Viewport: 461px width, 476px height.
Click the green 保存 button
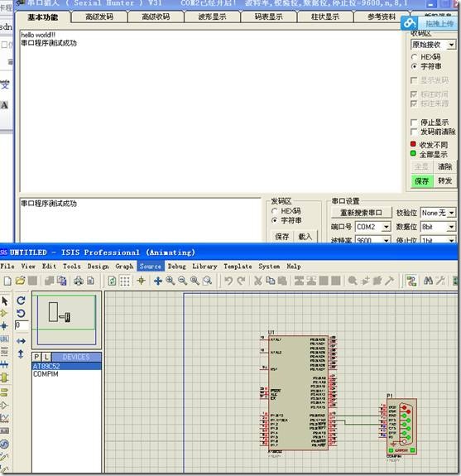point(422,181)
